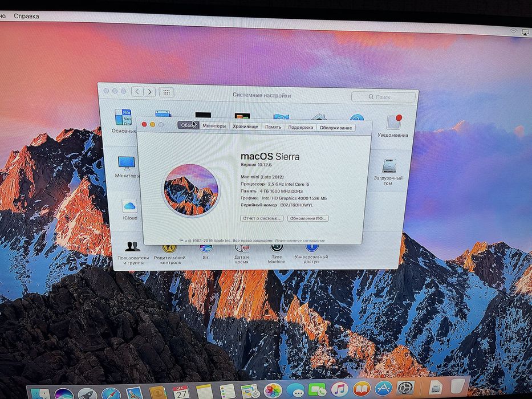
Task: Close the About This Mac window
Action: tap(144, 124)
